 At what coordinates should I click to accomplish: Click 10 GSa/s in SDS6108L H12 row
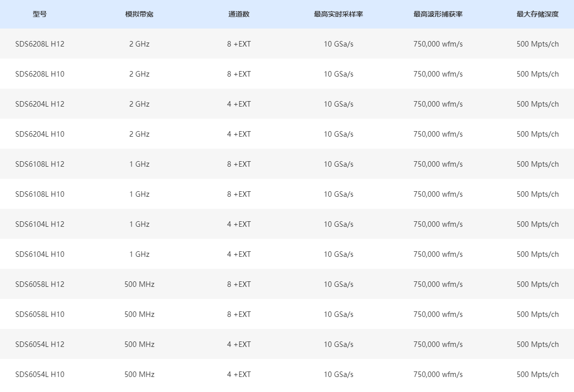(338, 164)
